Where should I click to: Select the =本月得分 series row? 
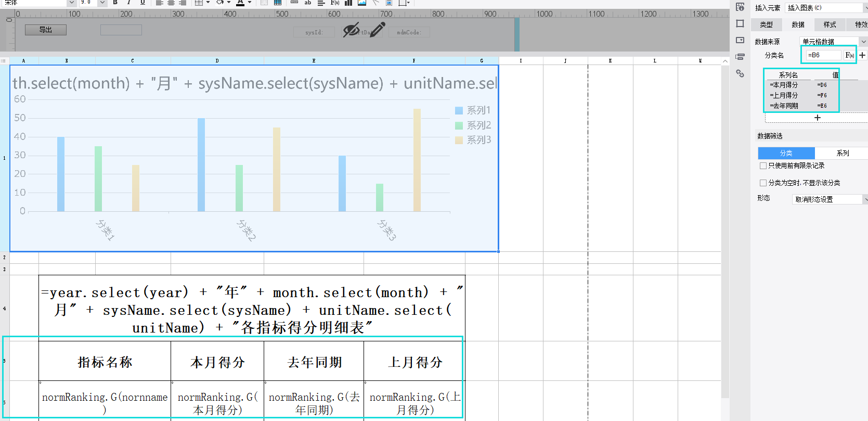point(784,85)
